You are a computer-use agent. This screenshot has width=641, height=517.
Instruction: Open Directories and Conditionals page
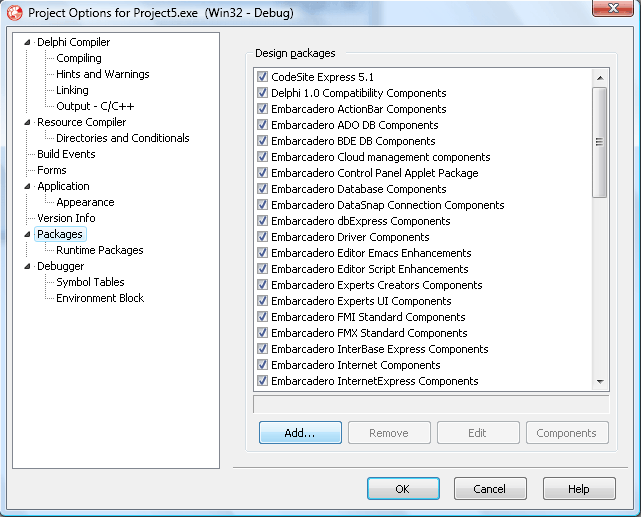pyautogui.click(x=123, y=138)
